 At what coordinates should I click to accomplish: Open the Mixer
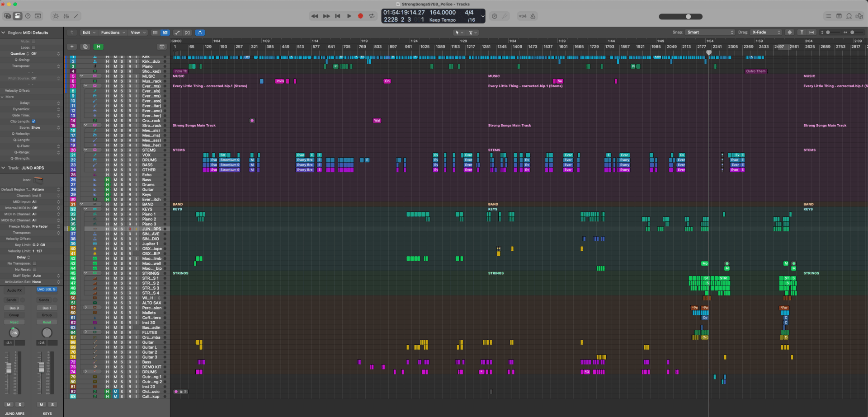(x=66, y=16)
